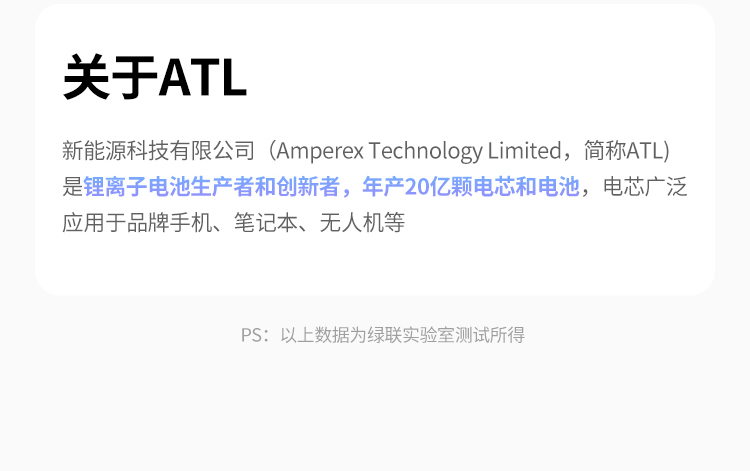Open the blue 锂离子电池生产者和创新者 highlighted text

coord(211,186)
